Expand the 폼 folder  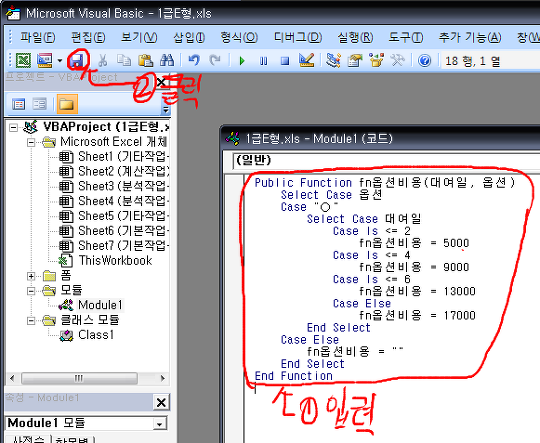pyautogui.click(x=31, y=276)
